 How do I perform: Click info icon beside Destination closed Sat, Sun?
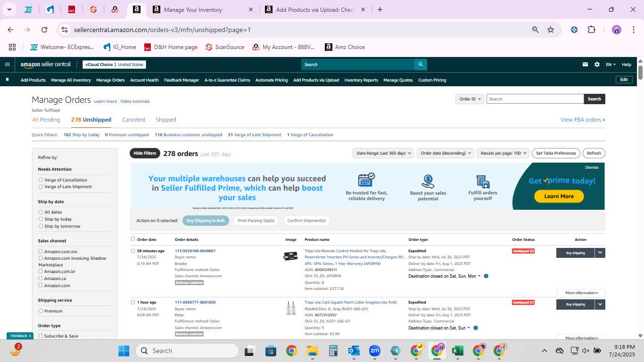click(x=476, y=328)
